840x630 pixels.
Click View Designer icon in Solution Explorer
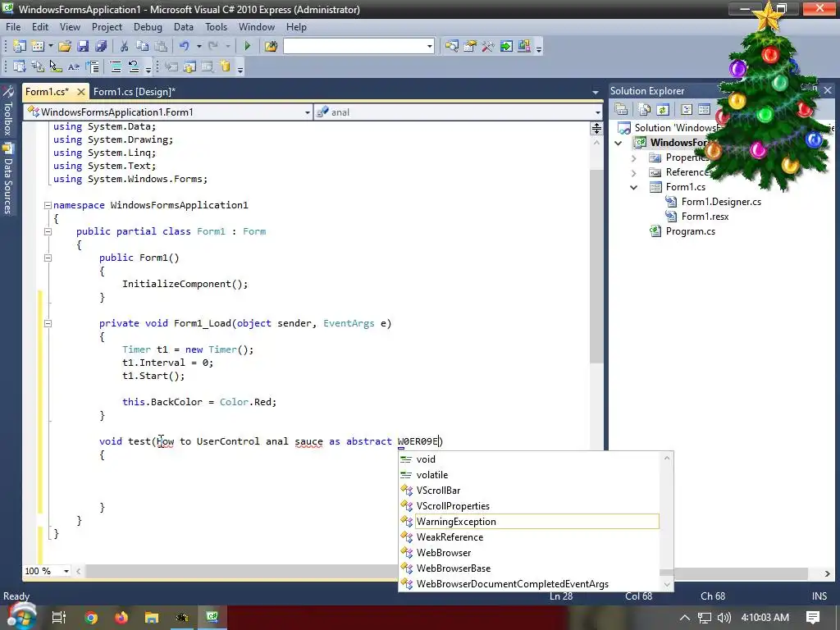point(704,110)
